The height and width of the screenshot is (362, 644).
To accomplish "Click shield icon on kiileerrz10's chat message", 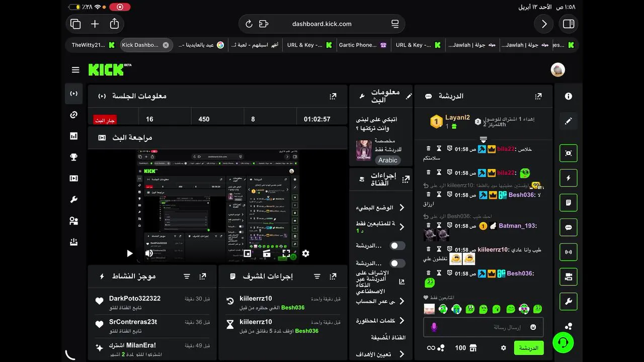I will tap(449, 249).
